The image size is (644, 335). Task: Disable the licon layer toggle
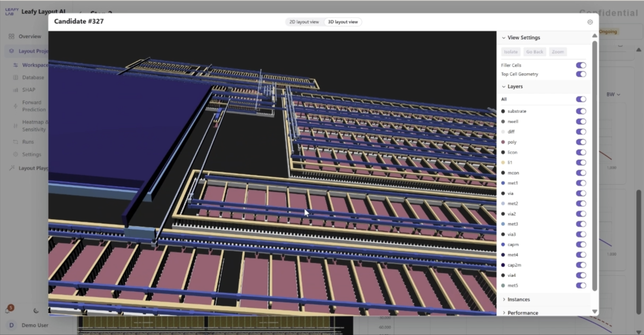(581, 152)
